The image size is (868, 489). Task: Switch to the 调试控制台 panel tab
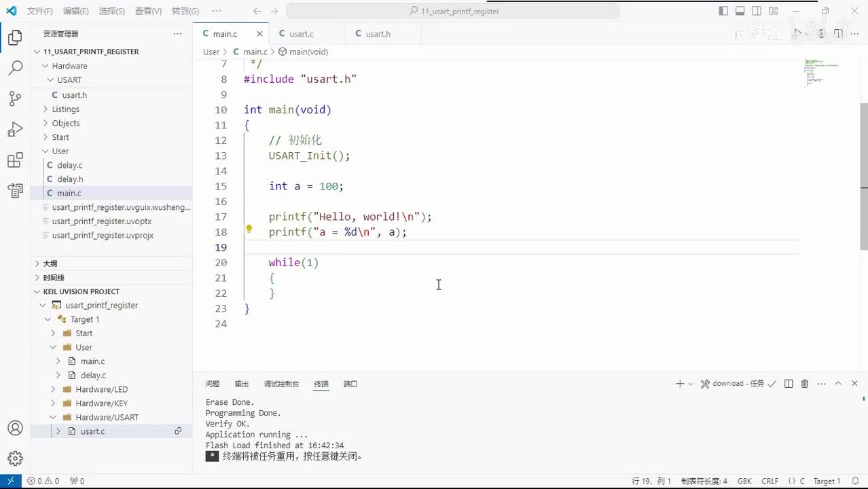(281, 384)
